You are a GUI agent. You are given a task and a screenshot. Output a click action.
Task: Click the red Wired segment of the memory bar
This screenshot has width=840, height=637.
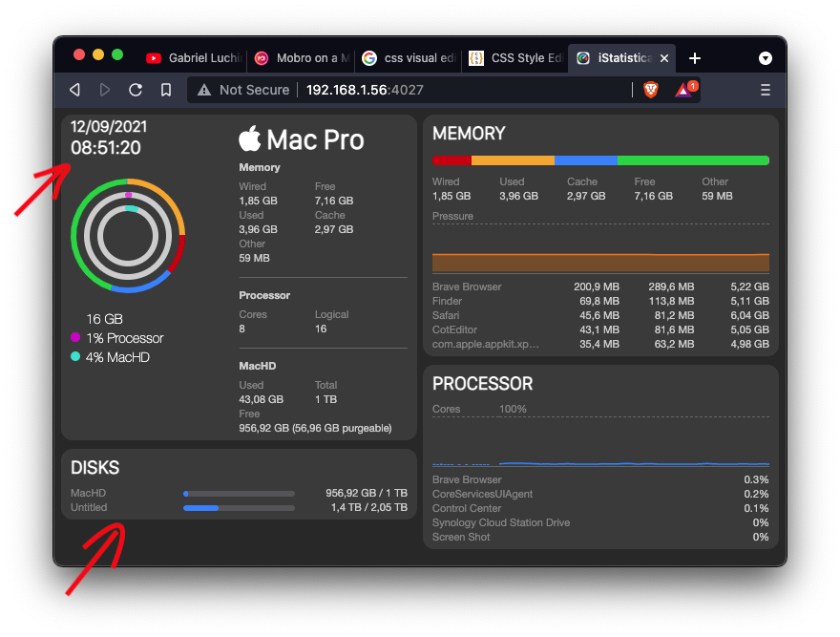click(x=451, y=160)
